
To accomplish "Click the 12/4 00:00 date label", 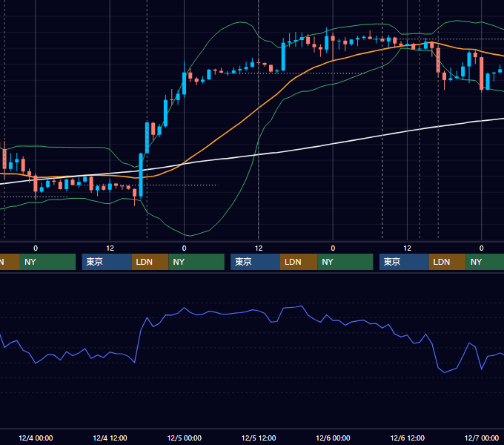I will [x=36, y=438].
